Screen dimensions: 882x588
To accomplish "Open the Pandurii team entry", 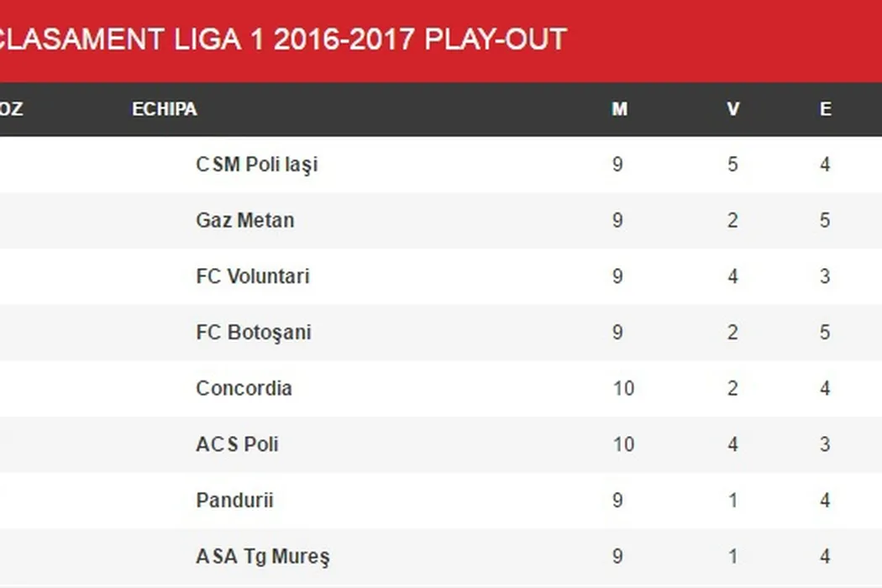I will pyautogui.click(x=234, y=501).
